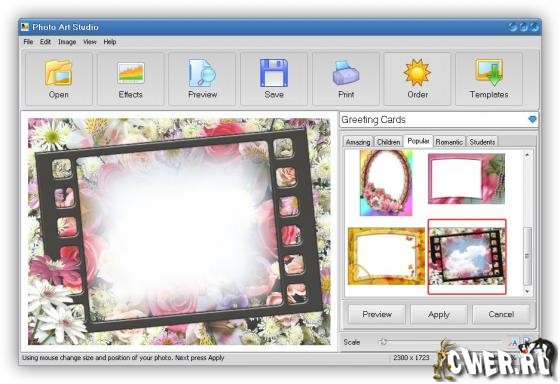Open the Image menu

click(x=67, y=42)
